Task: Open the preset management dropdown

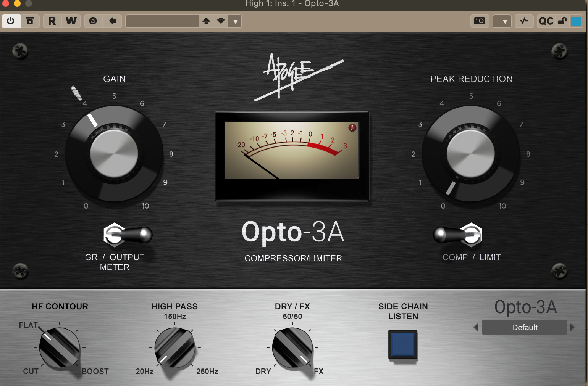Action: tap(236, 21)
